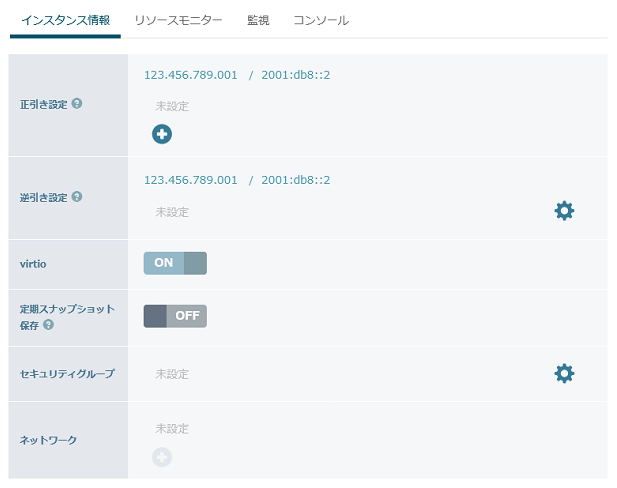Click IPv4 address 123.456.789.001 in 逆引き設定

pos(191,180)
